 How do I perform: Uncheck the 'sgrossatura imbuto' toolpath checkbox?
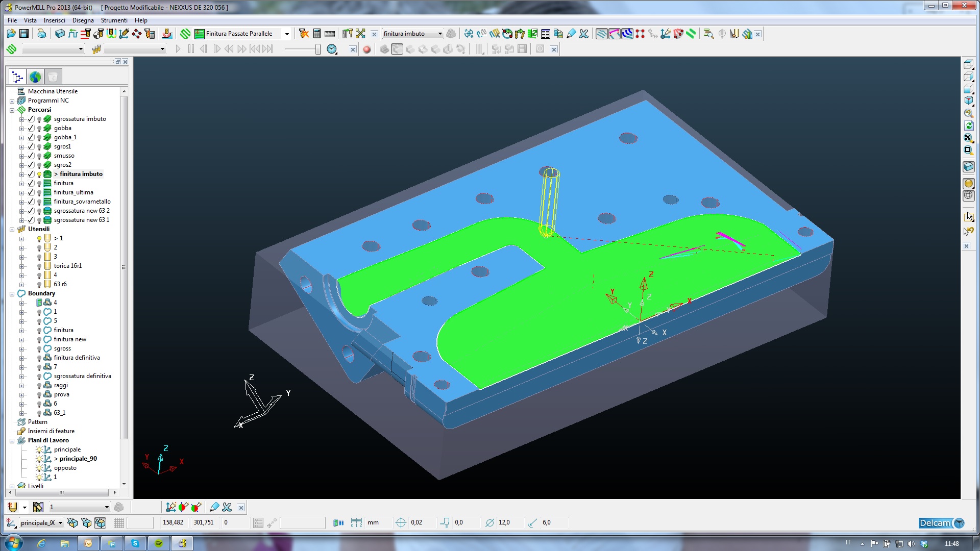[31, 119]
